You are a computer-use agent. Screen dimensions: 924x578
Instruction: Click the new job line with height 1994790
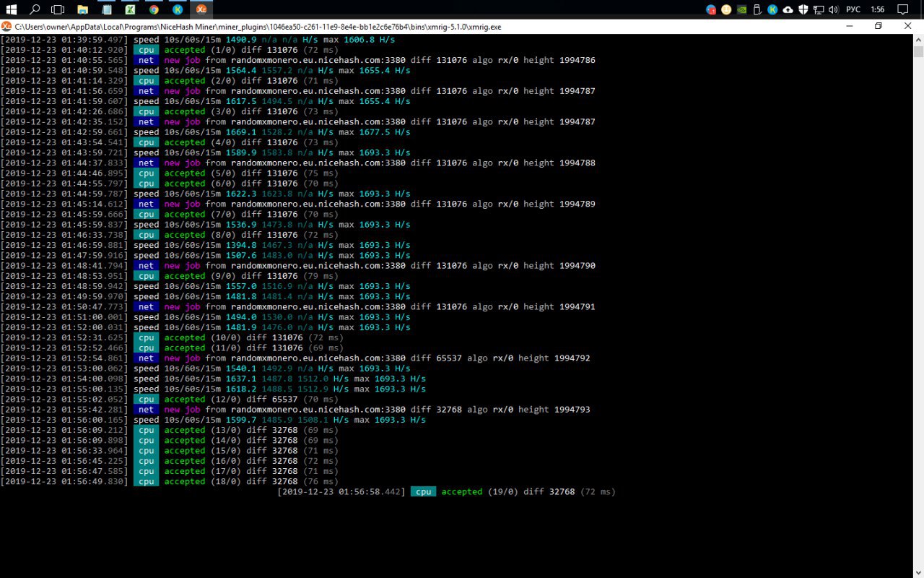tap(298, 265)
